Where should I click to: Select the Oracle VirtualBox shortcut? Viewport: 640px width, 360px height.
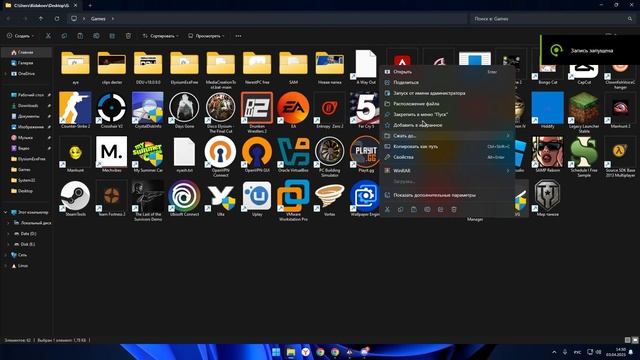(293, 152)
